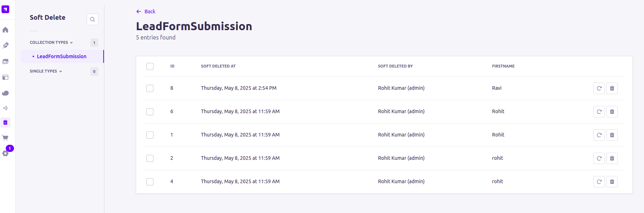Screen dimensions: 644x213
Task: Go Back via the Back link
Action: click(146, 11)
